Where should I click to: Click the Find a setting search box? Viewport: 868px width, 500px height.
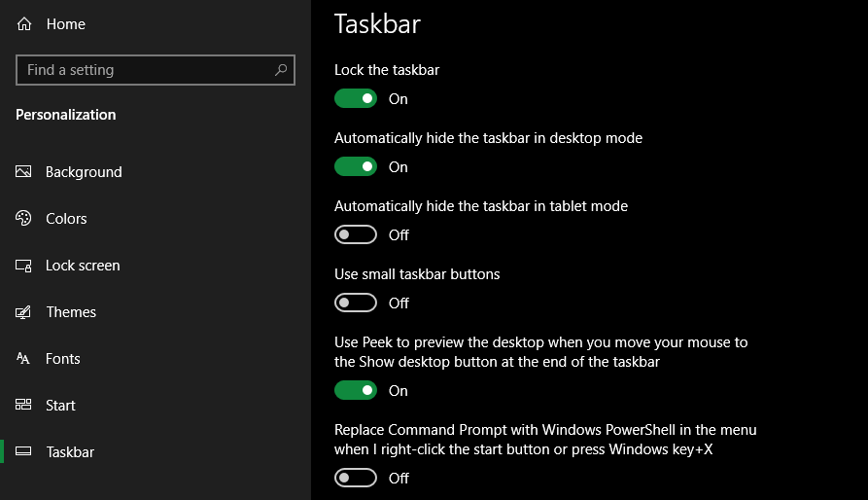tap(146, 70)
